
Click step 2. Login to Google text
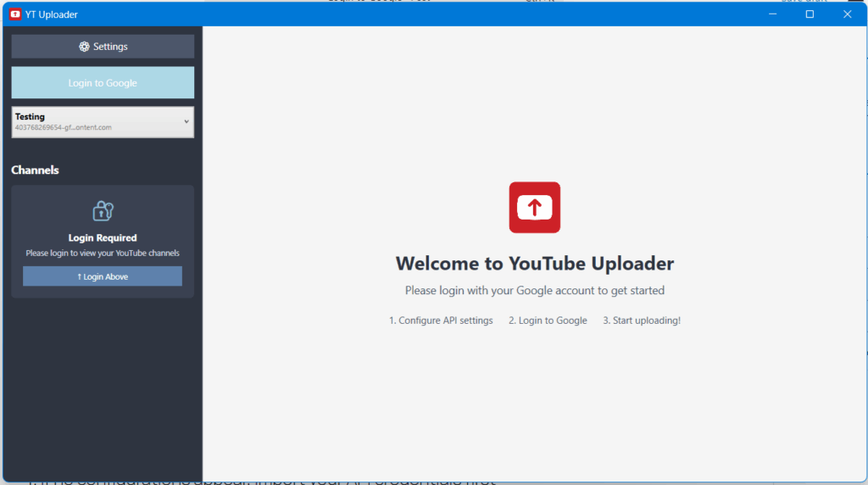pos(548,320)
